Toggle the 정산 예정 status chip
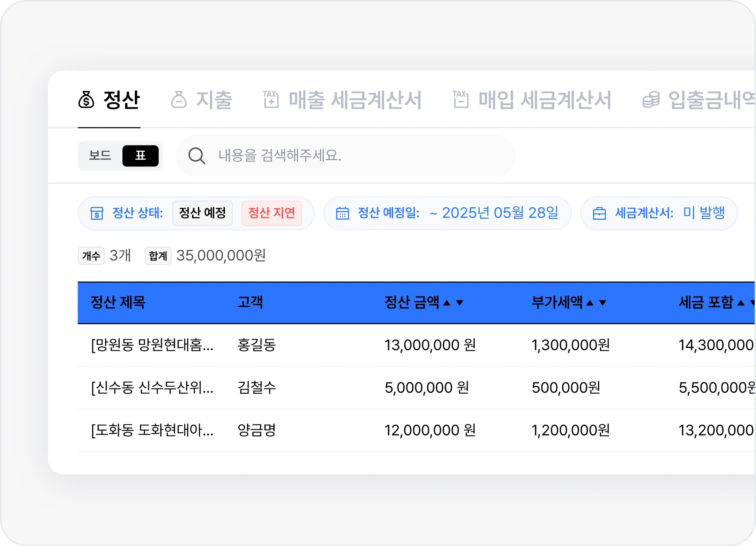This screenshot has width=756, height=546. pos(202,213)
